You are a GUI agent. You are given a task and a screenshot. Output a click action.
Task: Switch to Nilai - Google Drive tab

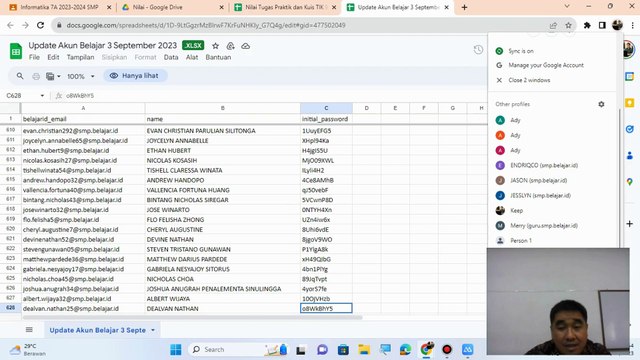tap(171, 7)
